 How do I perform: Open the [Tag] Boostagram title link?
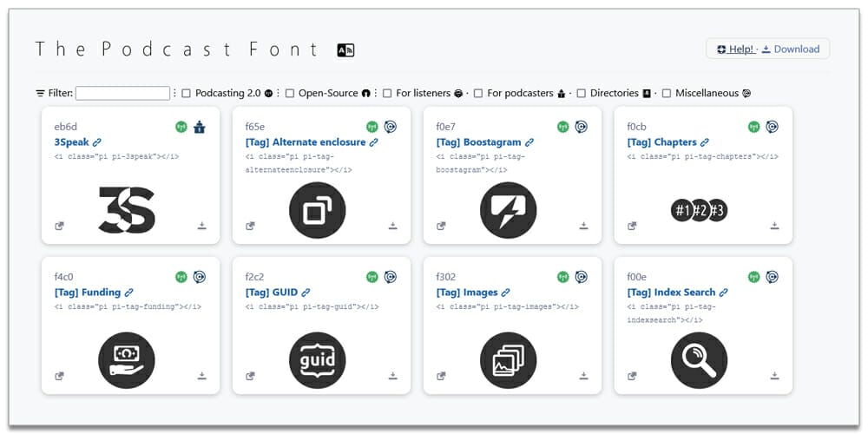(x=479, y=142)
